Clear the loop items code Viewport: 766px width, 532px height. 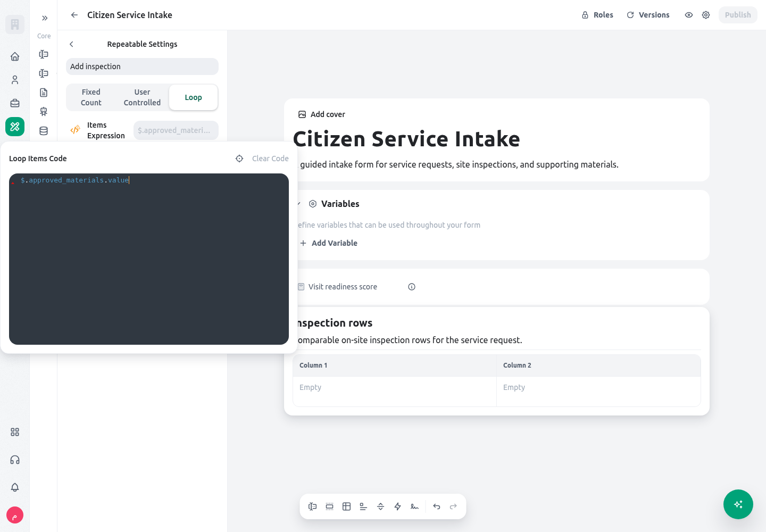pyautogui.click(x=270, y=159)
